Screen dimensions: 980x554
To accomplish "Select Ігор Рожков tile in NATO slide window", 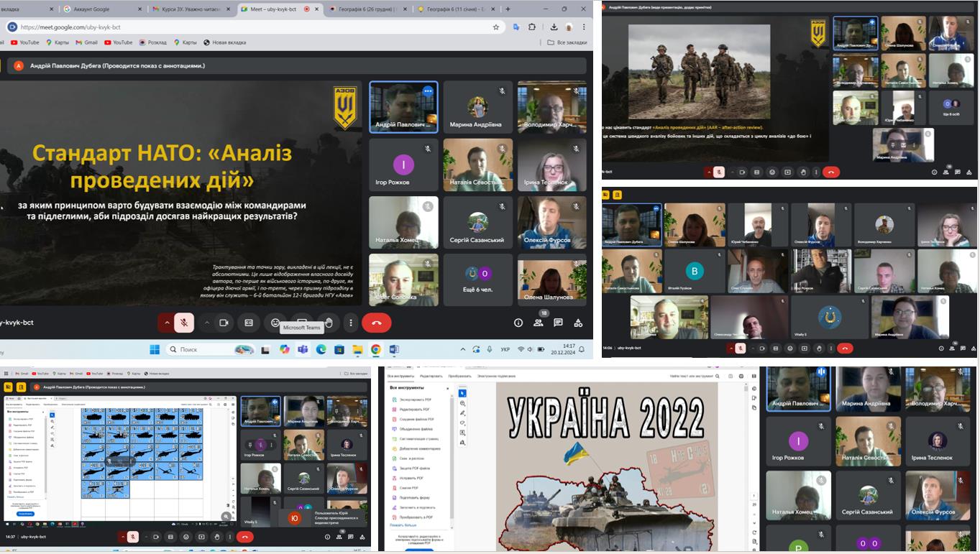I will pos(403,165).
